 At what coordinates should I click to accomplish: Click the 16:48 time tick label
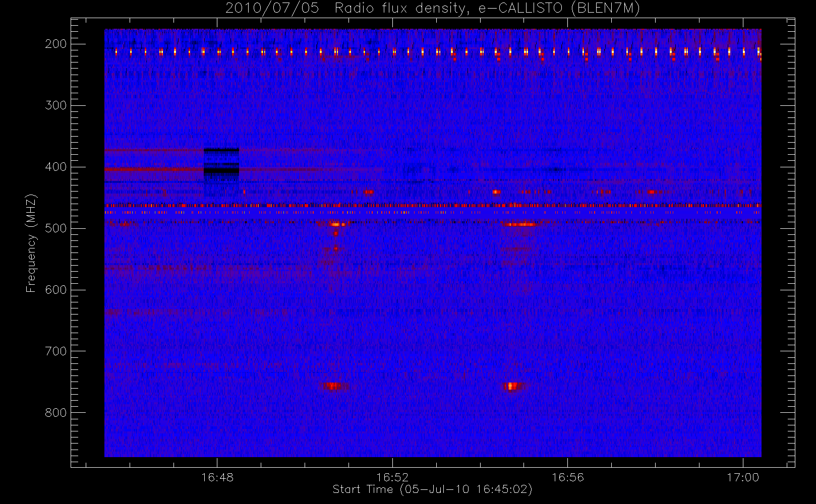pyautogui.click(x=217, y=477)
